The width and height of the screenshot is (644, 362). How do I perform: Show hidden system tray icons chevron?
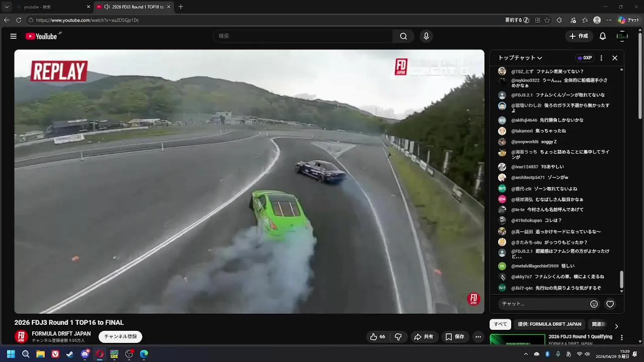(x=526, y=354)
